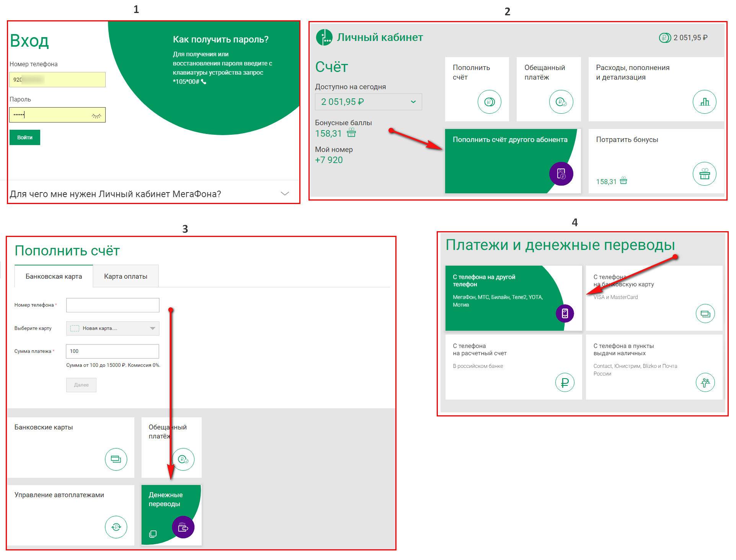
Task: Open the bar chart icon for Расходы и детализация
Action: point(704,102)
